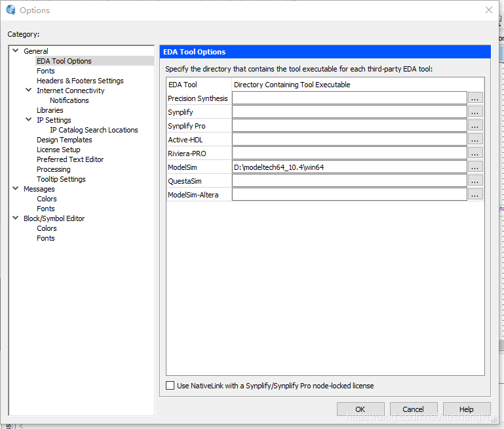Viewport: 504px width, 429px height.
Task: Collapse the Internet Connectivity node
Action: tap(29, 90)
